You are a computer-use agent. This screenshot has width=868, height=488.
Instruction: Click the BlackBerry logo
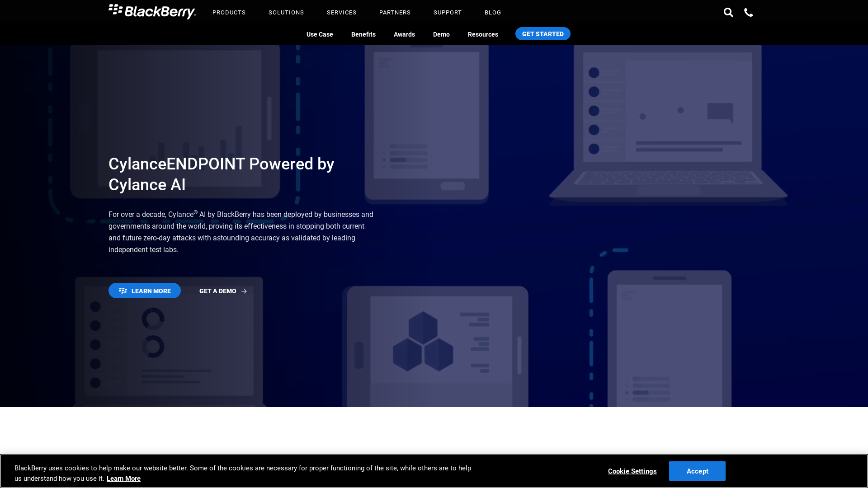pos(152,12)
